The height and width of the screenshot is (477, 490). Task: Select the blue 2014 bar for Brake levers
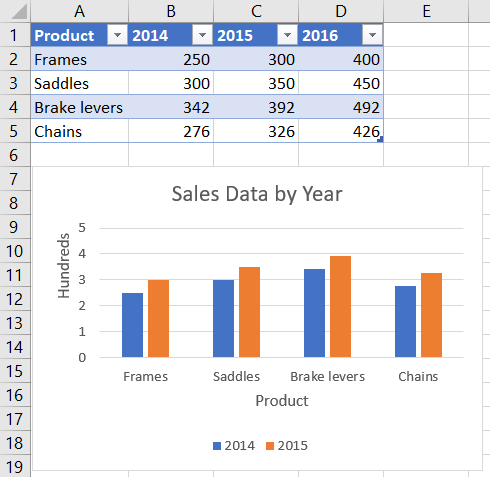314,313
